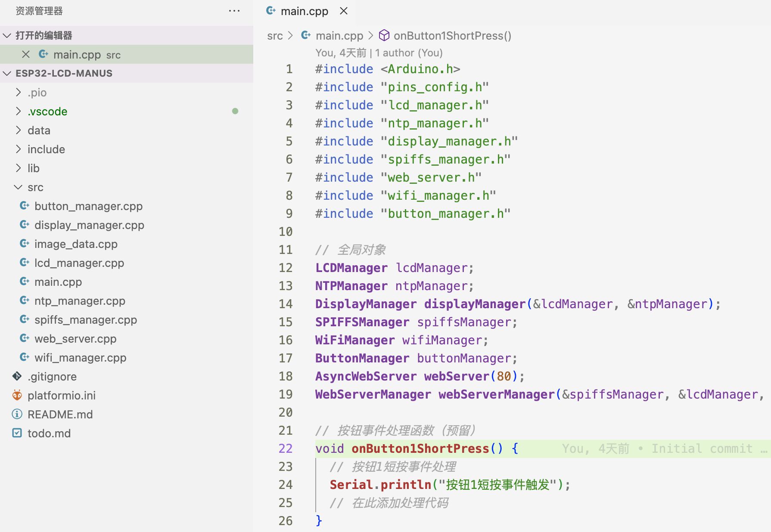Click LCDManager type on line 12
The image size is (771, 532).
(351, 268)
